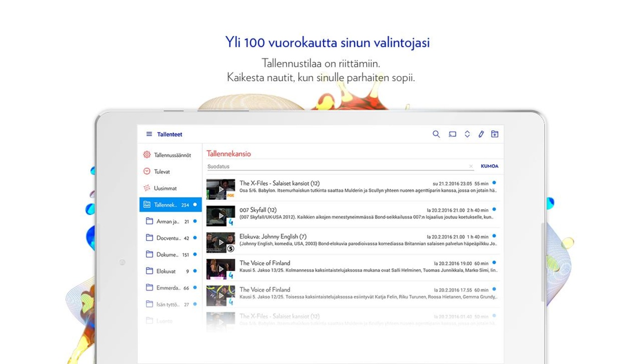Click the search magnifier icon
Screen dimensions: 641x364
pyautogui.click(x=436, y=134)
